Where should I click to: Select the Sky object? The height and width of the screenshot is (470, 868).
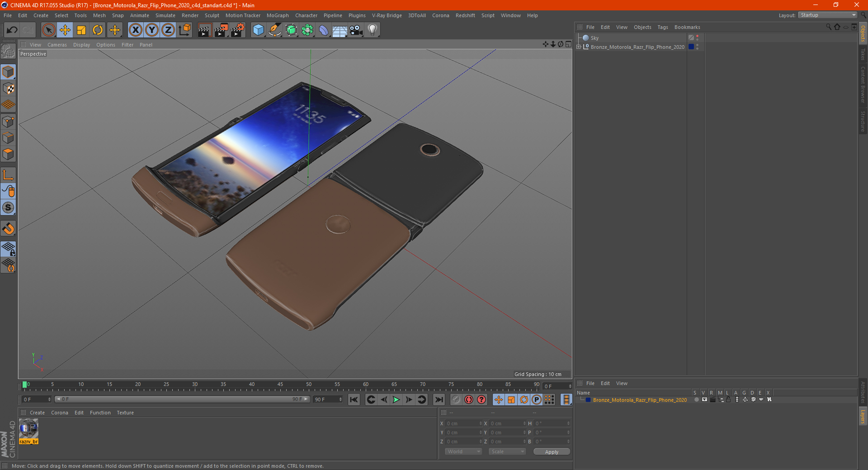click(594, 38)
